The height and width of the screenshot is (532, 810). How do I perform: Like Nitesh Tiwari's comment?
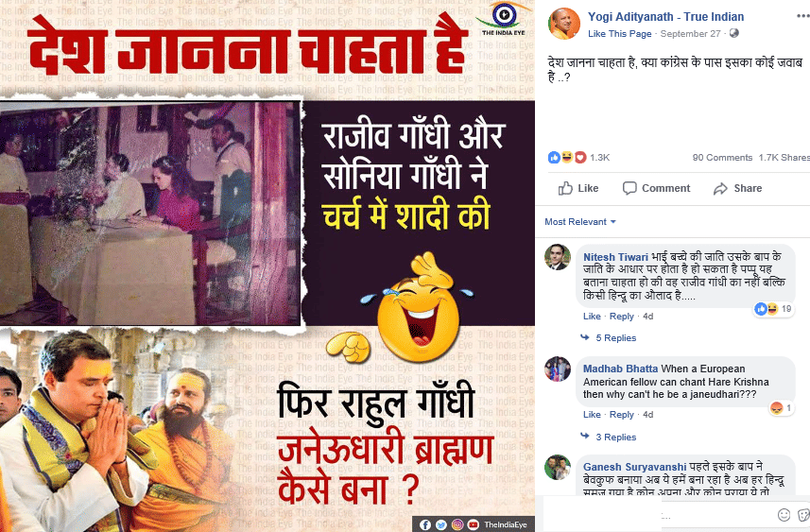click(592, 317)
